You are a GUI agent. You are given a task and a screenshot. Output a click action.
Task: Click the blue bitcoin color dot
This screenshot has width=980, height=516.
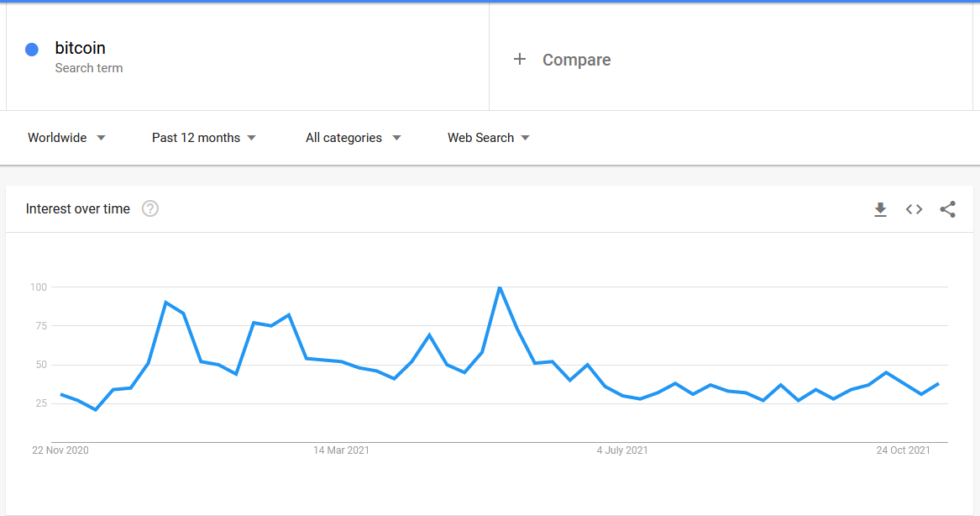coord(32,50)
